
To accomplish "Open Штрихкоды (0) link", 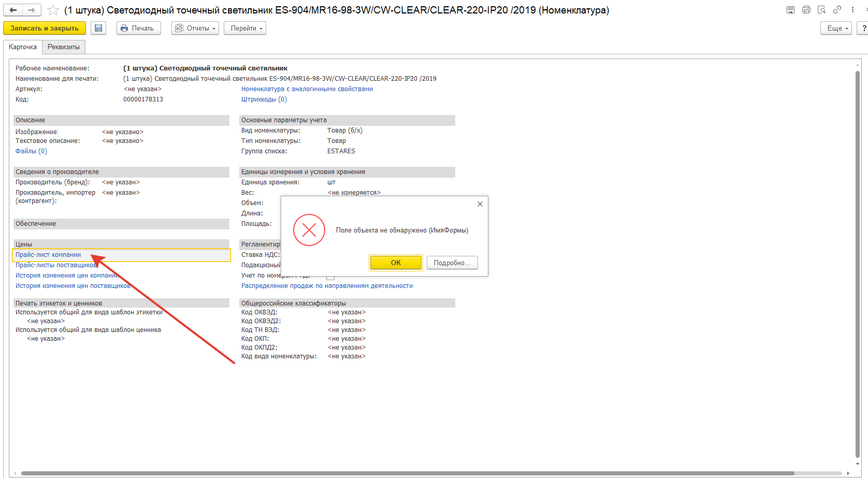I will tap(264, 99).
